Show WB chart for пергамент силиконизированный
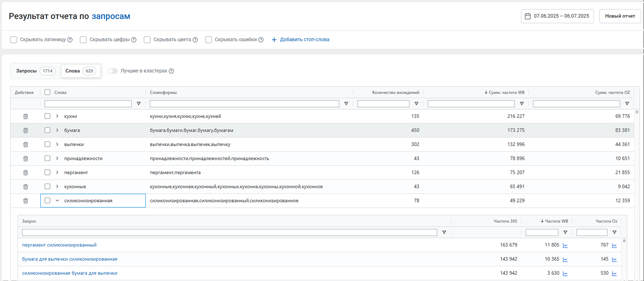 coord(565,245)
